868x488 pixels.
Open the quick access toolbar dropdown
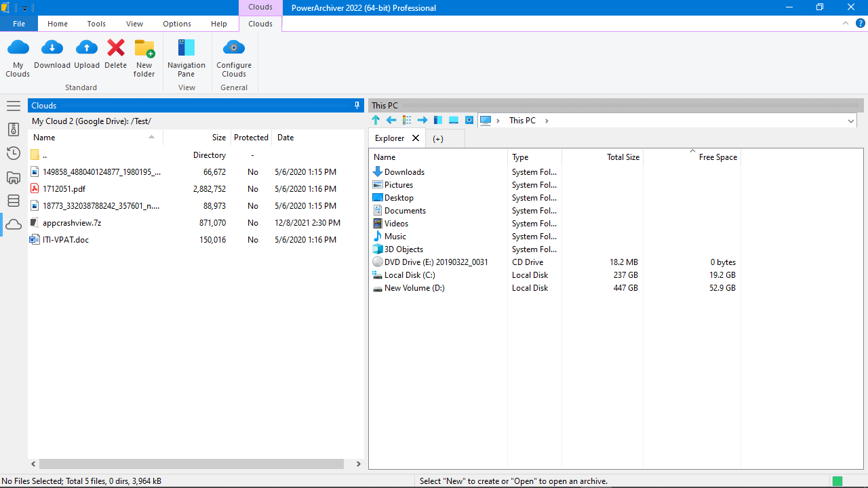pyautogui.click(x=24, y=8)
